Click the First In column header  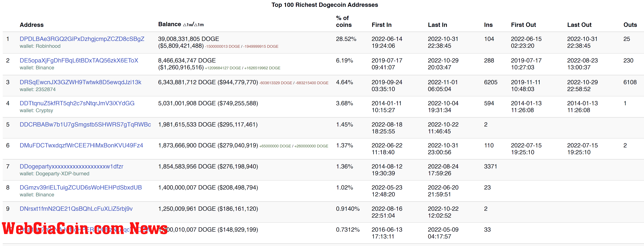[x=382, y=25]
